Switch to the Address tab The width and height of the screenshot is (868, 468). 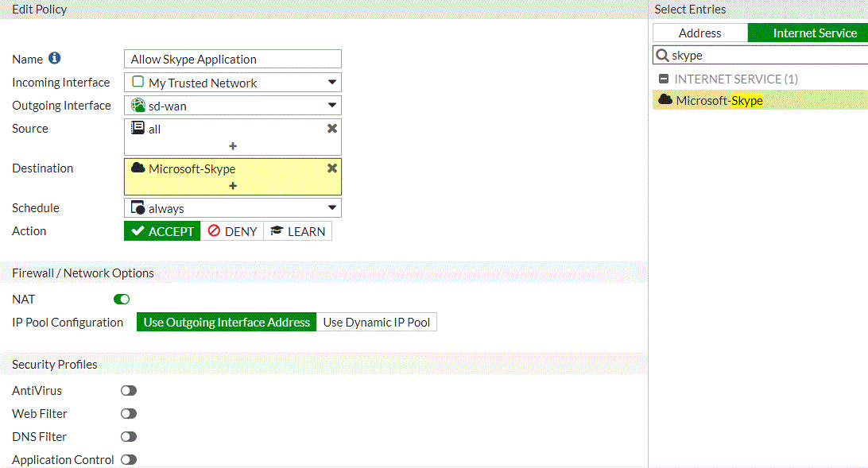click(x=700, y=33)
